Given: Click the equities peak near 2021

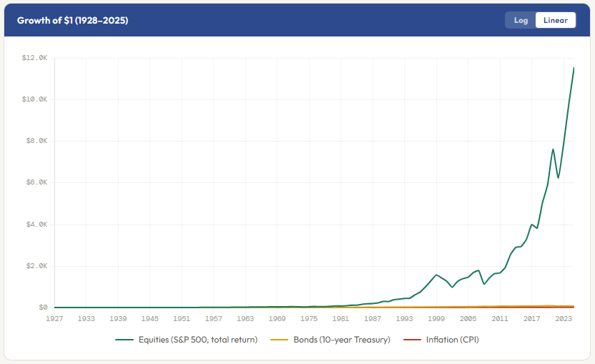Looking at the screenshot, I should pos(553,149).
